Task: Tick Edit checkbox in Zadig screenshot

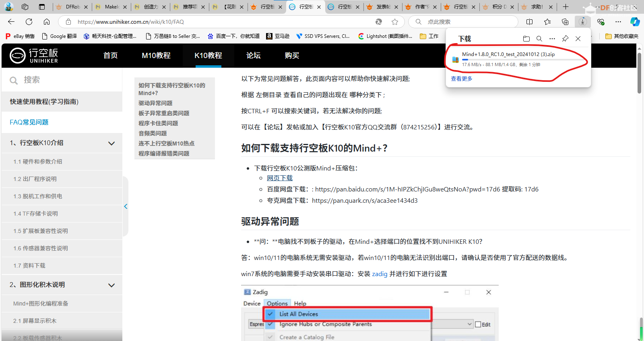Action: pos(478,324)
